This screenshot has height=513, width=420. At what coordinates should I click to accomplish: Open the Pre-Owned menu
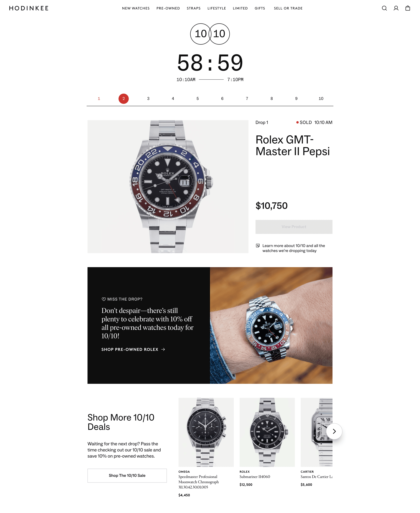[168, 8]
